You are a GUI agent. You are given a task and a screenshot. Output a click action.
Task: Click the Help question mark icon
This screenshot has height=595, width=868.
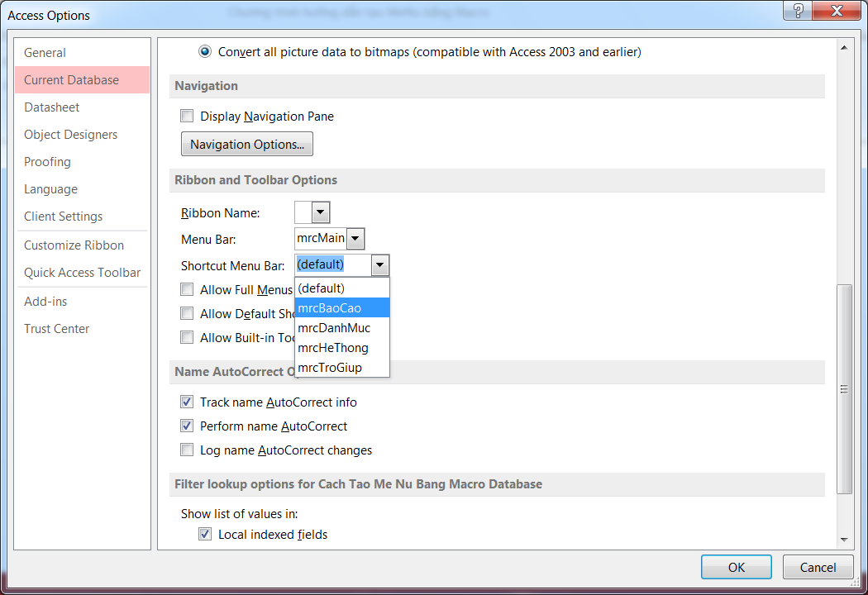[x=798, y=11]
